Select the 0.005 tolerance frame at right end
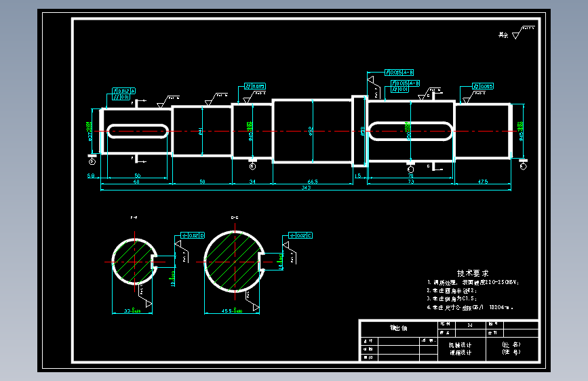Viewport: 588px width, 381px height. (483, 86)
